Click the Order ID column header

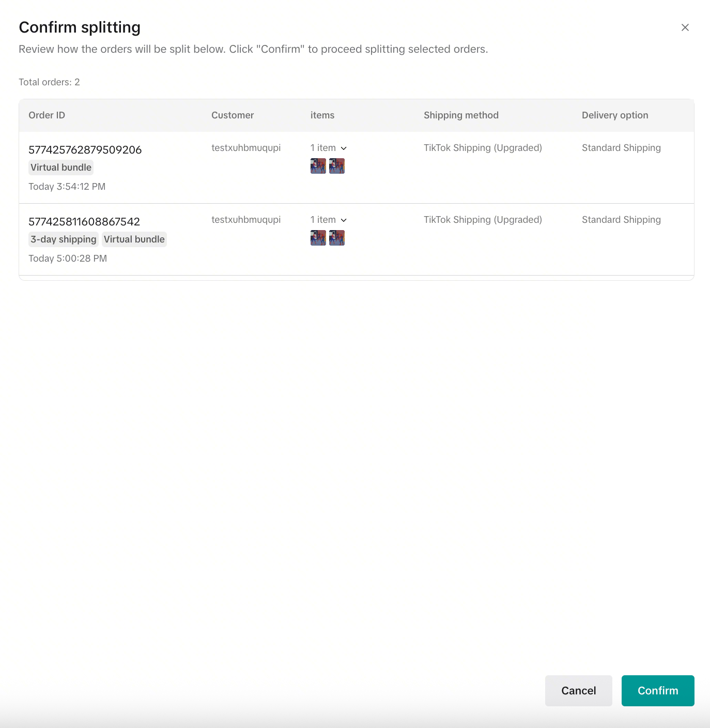tap(47, 115)
